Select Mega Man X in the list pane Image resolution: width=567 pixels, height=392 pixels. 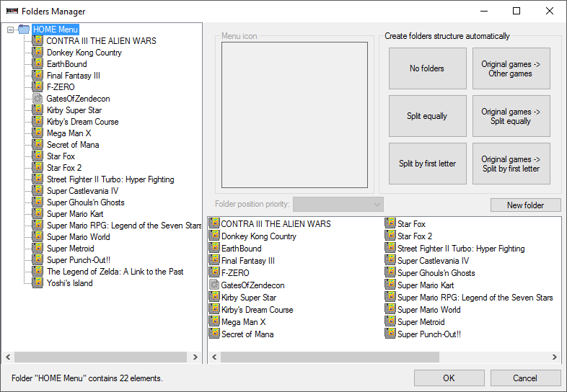[243, 322]
